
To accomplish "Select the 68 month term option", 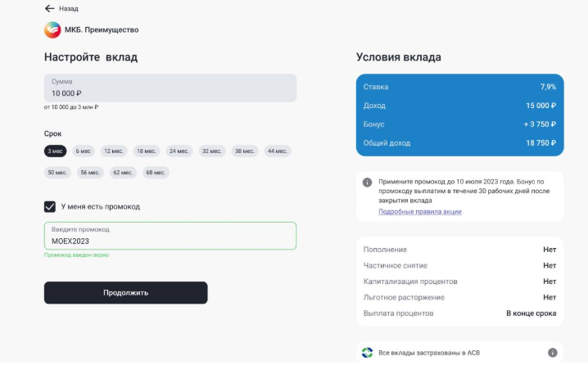I will coord(156,173).
